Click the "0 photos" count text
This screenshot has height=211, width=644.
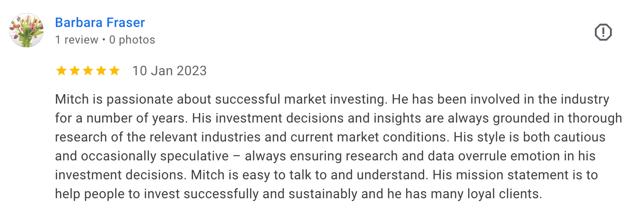[132, 40]
